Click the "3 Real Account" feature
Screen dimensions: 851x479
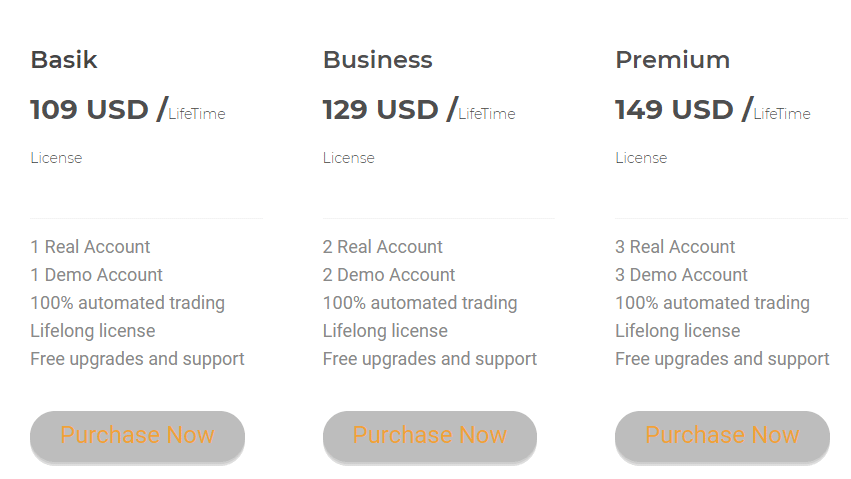pos(675,247)
